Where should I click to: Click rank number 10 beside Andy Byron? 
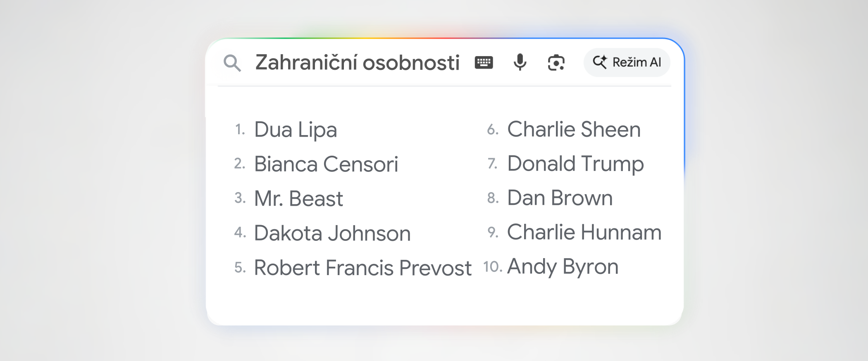(492, 267)
